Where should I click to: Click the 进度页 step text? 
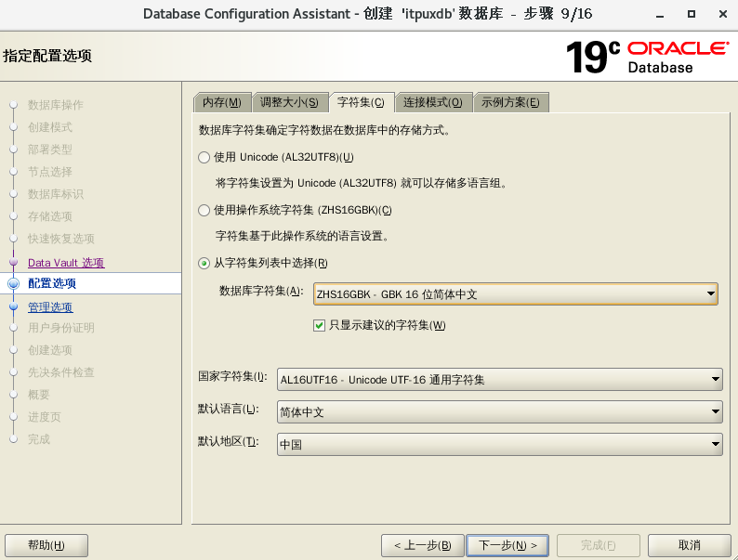45,417
